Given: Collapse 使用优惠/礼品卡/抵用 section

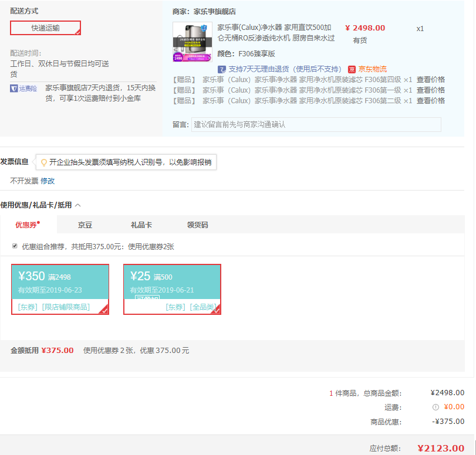Looking at the screenshot, I should point(77,205).
